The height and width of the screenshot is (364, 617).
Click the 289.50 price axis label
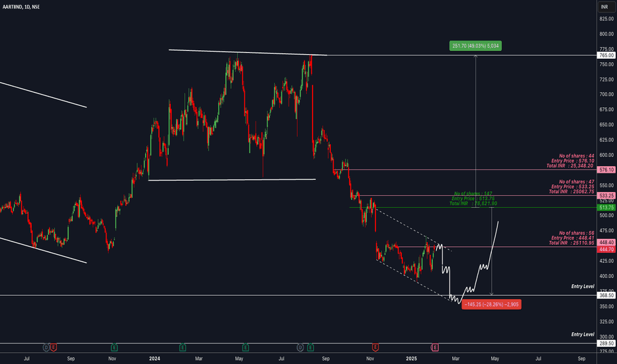[606, 343]
